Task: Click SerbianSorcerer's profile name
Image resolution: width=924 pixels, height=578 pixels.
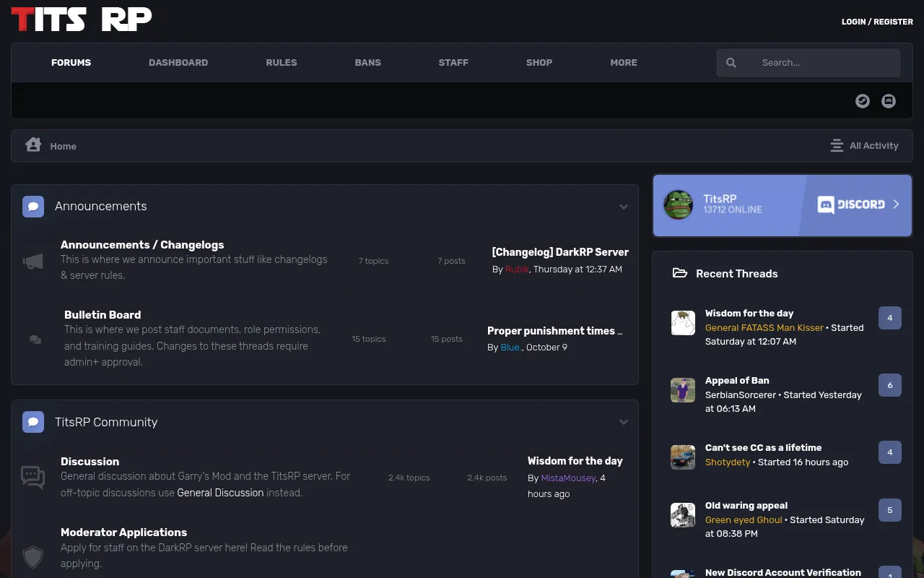Action: coord(741,395)
